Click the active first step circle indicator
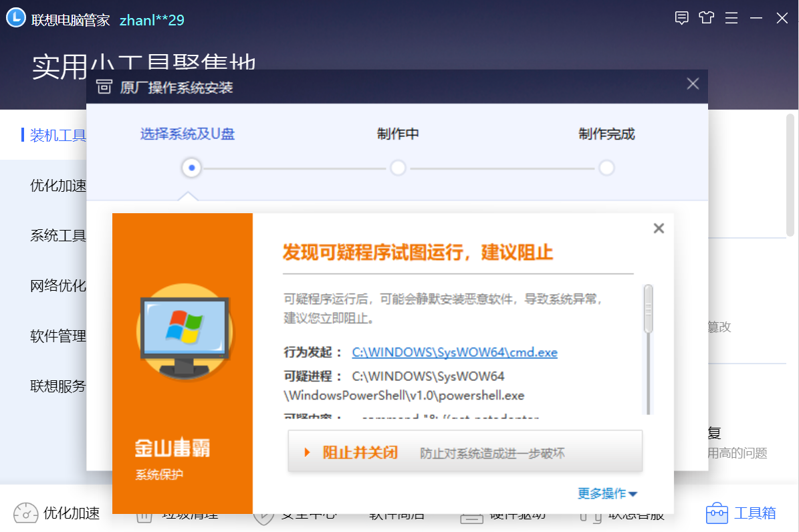This screenshot has width=799, height=532. click(x=192, y=168)
